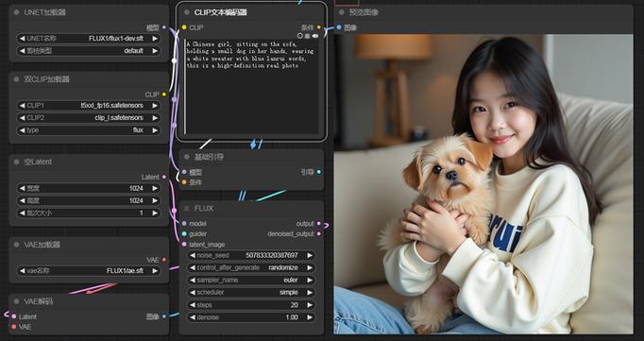The height and width of the screenshot is (341, 644).
Task: Click the pink latent_image input socket on FLUX
Action: pos(184,244)
